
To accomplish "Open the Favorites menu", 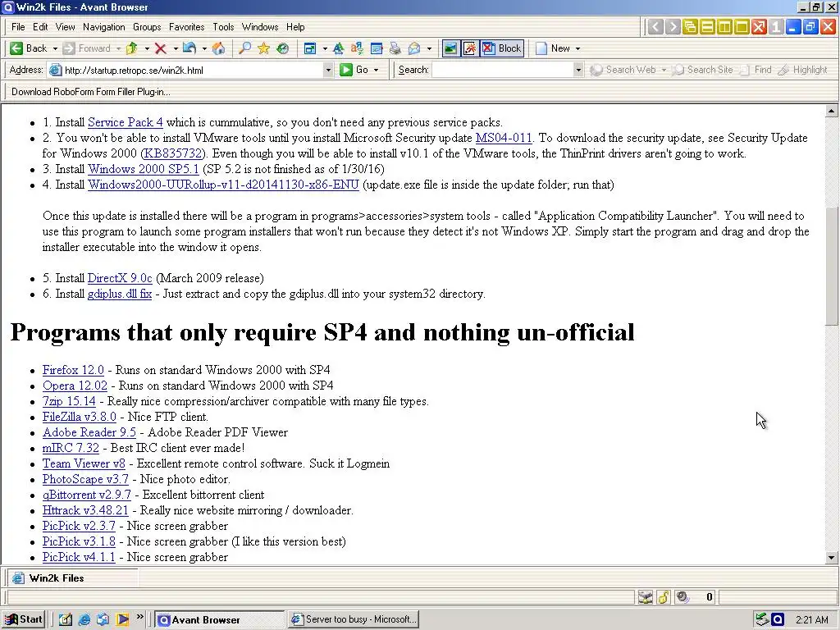I will point(186,27).
